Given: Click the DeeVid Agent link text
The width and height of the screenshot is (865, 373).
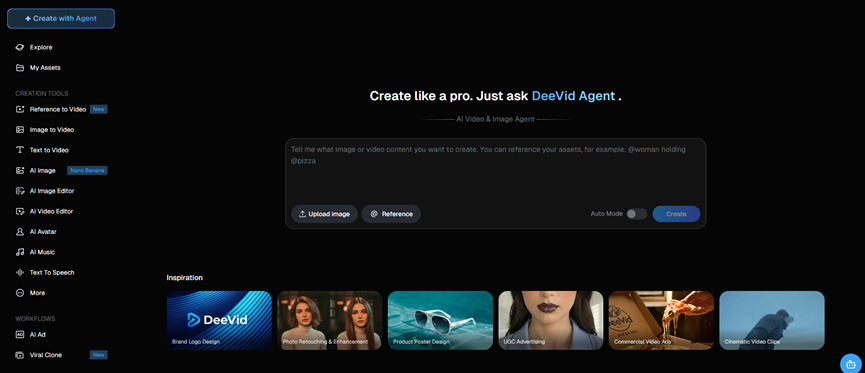Looking at the screenshot, I should click(x=573, y=95).
